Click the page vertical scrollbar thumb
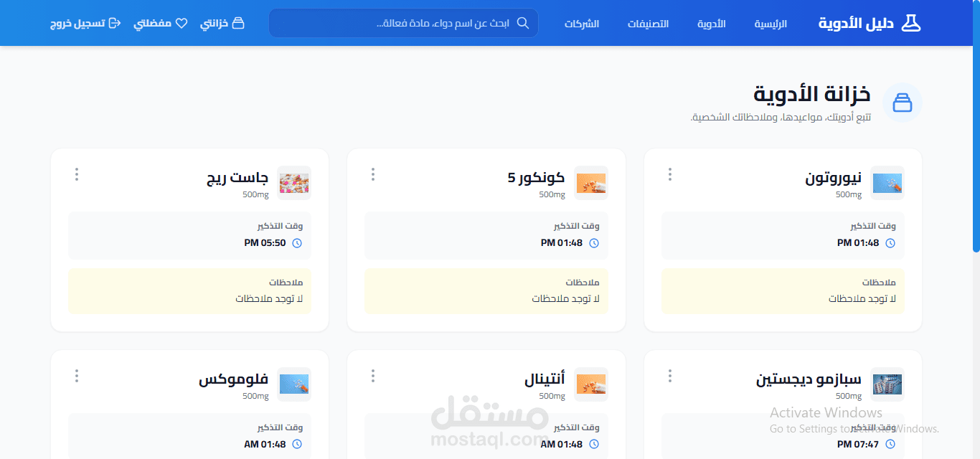This screenshot has height=459, width=980. 976,126
